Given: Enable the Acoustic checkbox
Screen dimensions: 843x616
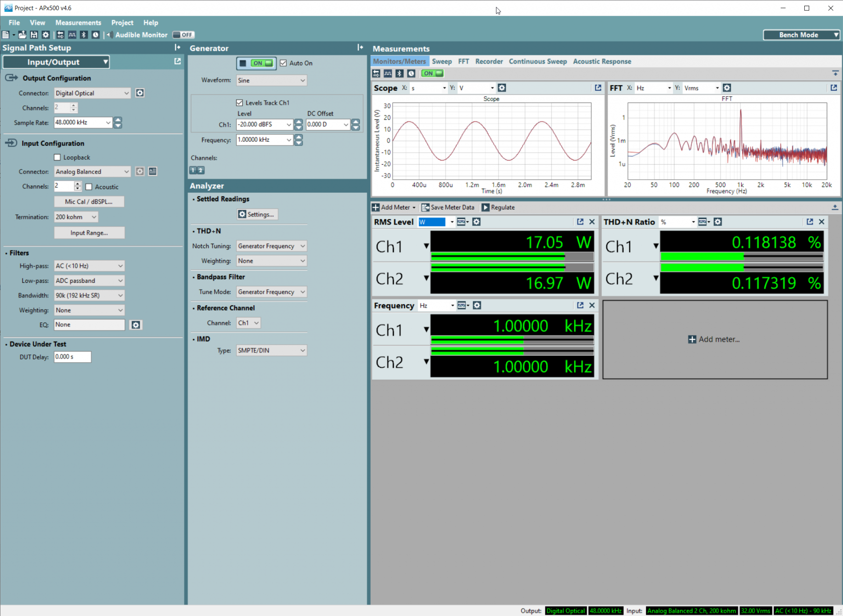Looking at the screenshot, I should pos(89,187).
